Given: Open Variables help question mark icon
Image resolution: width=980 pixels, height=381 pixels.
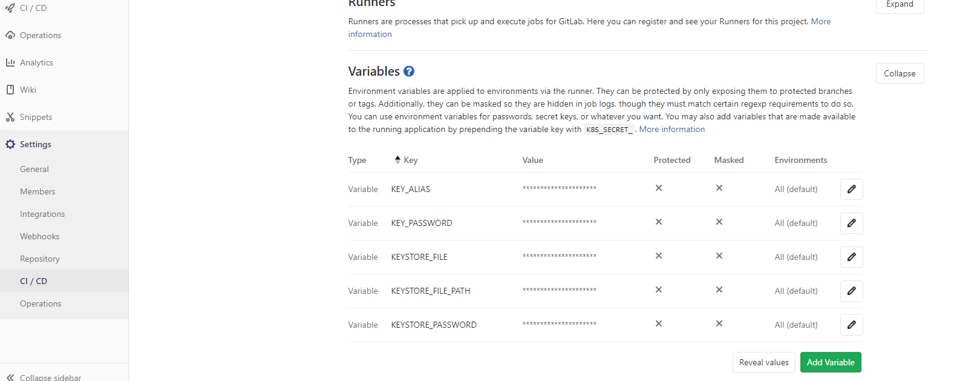Looking at the screenshot, I should (409, 71).
